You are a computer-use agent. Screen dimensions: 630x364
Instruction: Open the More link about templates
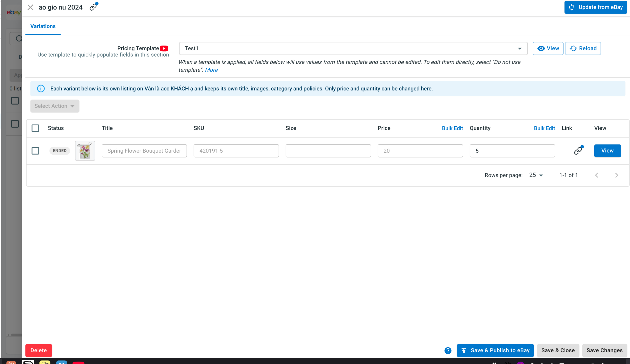(211, 70)
